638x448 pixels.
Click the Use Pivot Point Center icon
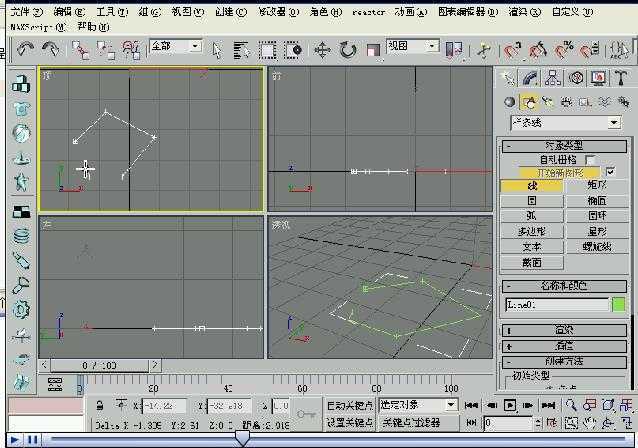(454, 50)
